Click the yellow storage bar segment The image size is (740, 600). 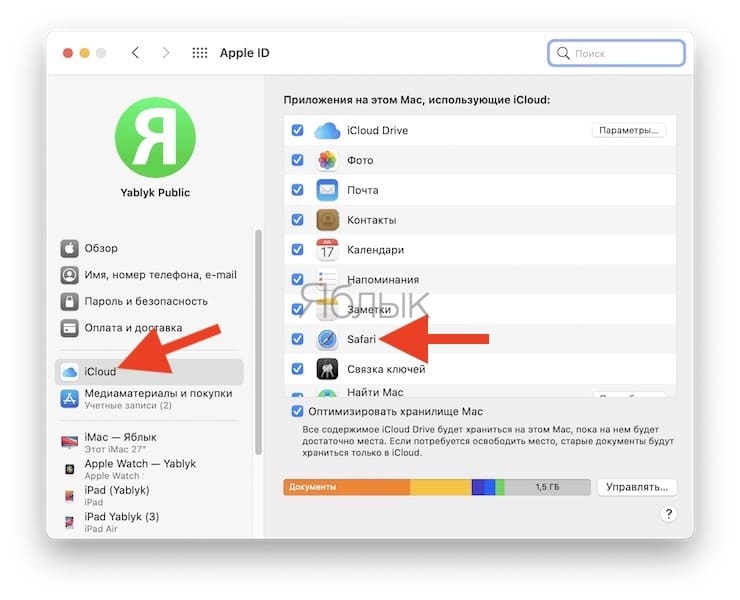441,487
